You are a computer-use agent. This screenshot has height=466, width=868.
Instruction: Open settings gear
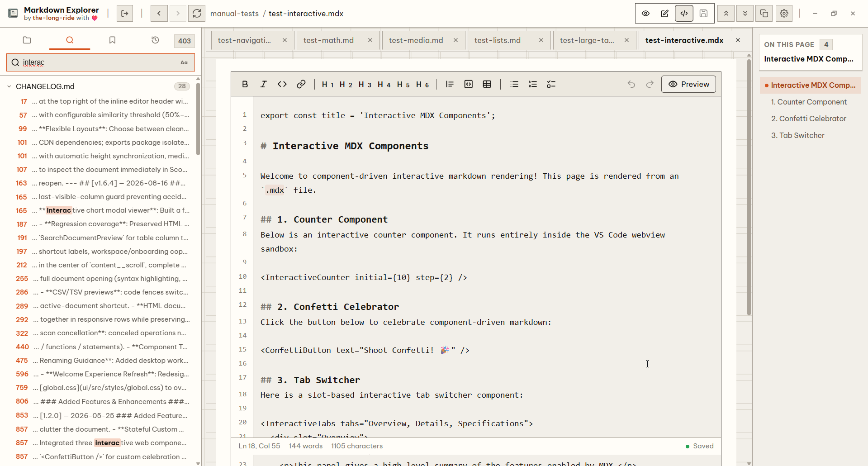click(x=784, y=14)
